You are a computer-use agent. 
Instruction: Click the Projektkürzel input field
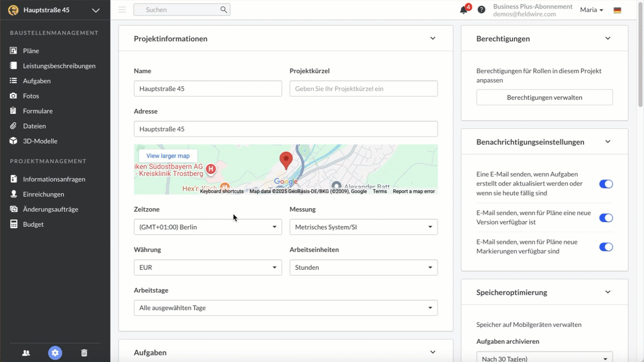[x=363, y=89]
